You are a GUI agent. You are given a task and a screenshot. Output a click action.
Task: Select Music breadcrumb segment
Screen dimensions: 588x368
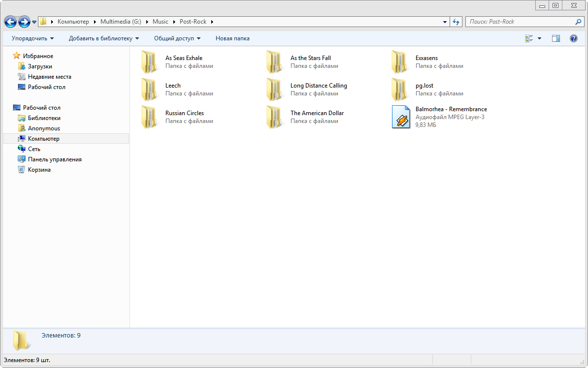(x=161, y=22)
